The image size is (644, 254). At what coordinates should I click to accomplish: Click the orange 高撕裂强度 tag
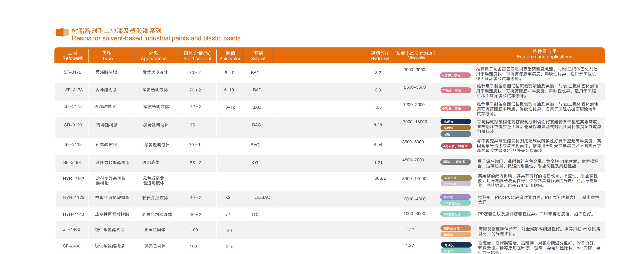(x=456, y=228)
